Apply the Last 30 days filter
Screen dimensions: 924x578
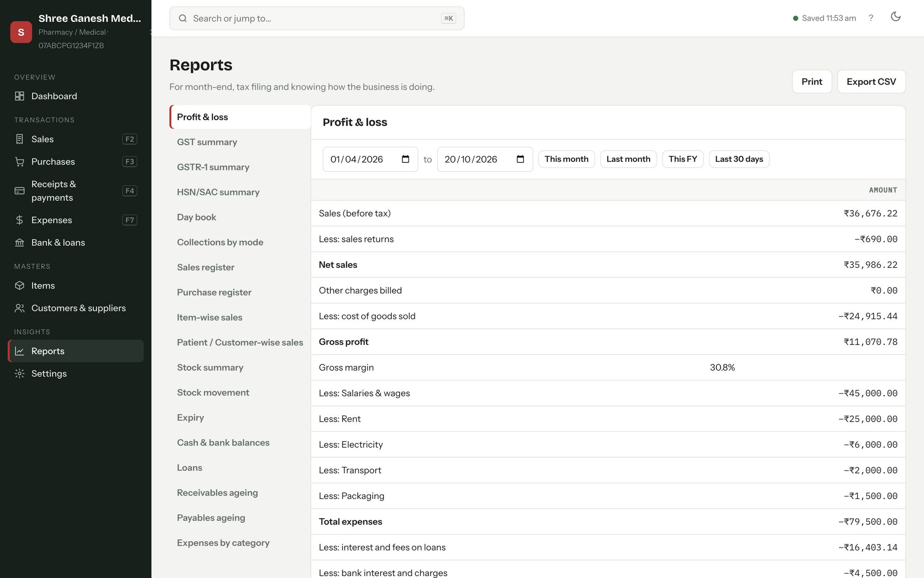[x=739, y=159]
